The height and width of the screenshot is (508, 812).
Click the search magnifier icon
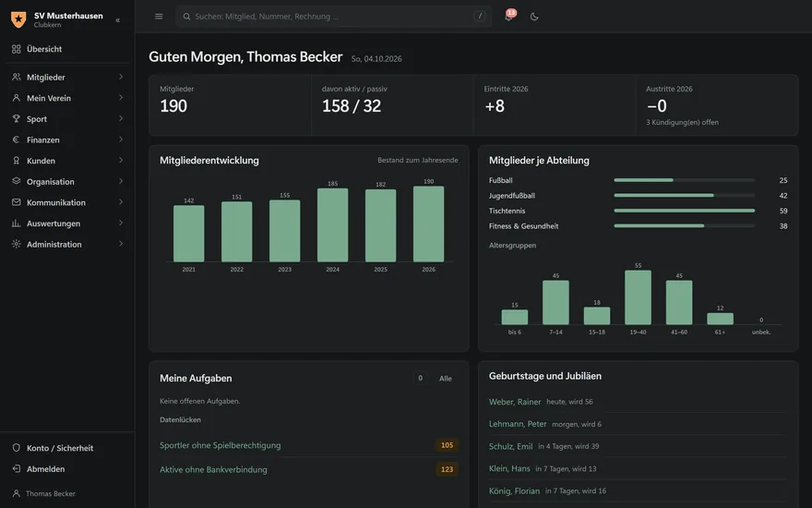point(186,17)
